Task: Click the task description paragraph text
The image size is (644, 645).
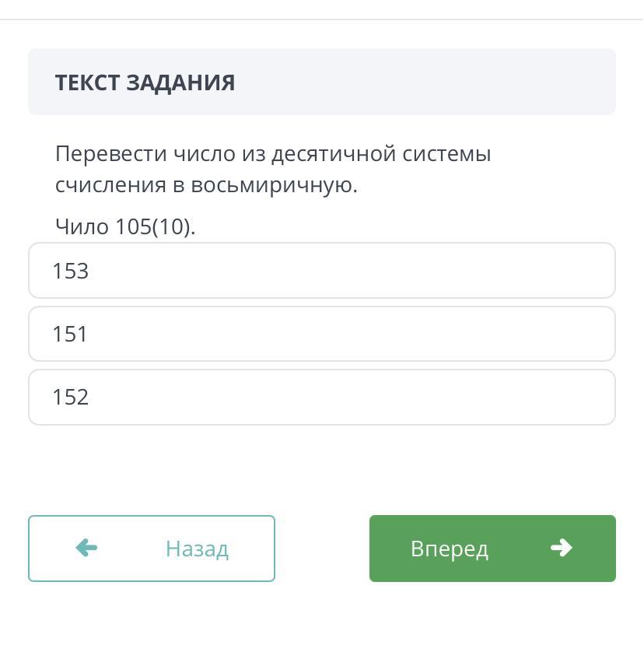Action: (x=272, y=170)
